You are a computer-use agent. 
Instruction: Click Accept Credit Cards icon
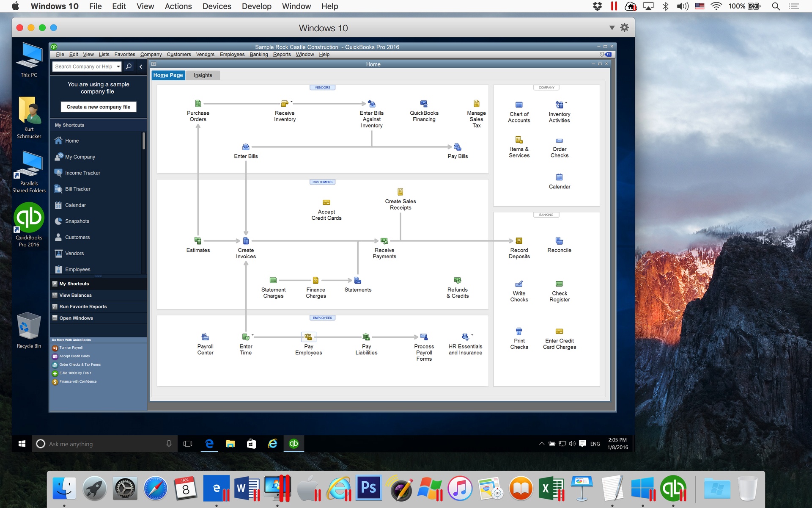[326, 202]
